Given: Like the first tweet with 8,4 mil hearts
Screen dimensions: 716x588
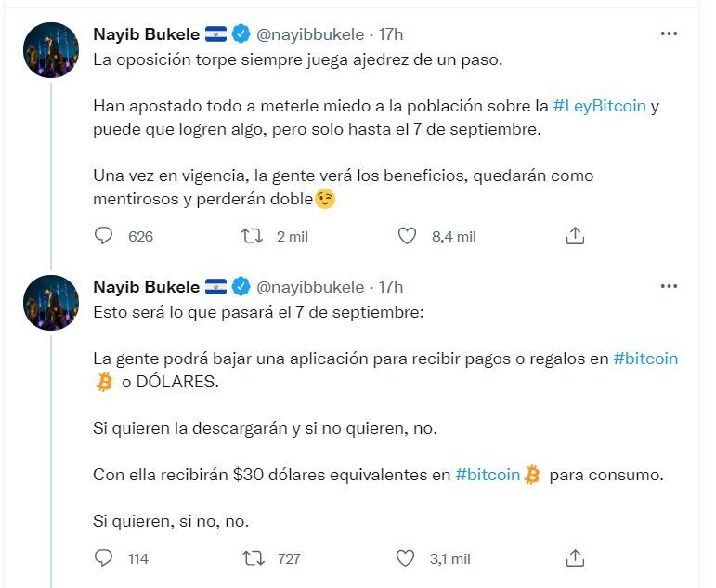Looking at the screenshot, I should [407, 236].
